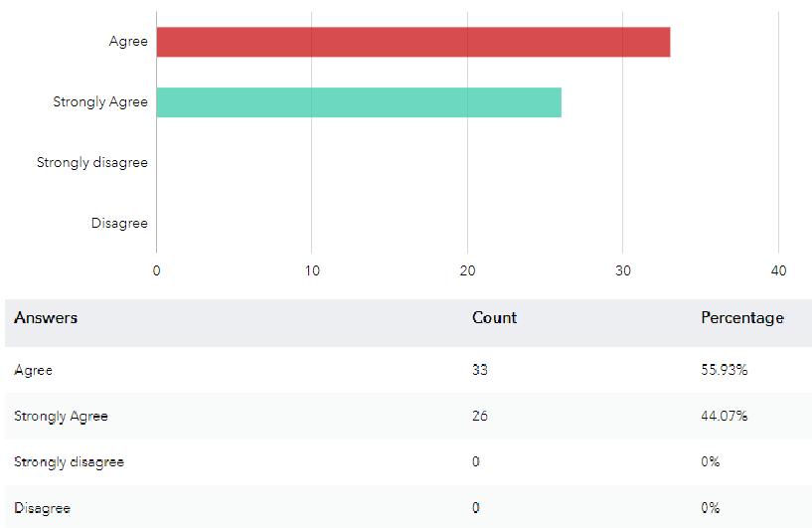Click the count value 33

480,370
